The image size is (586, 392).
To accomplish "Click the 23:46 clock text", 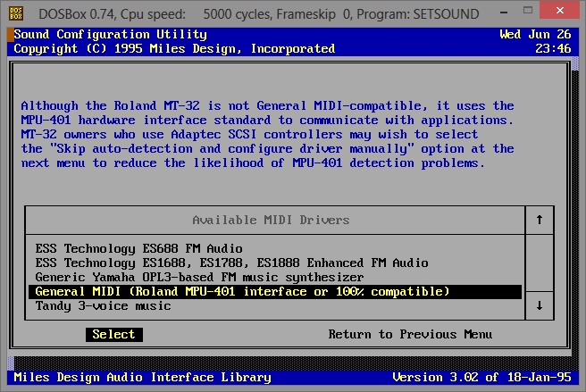I will [x=553, y=48].
